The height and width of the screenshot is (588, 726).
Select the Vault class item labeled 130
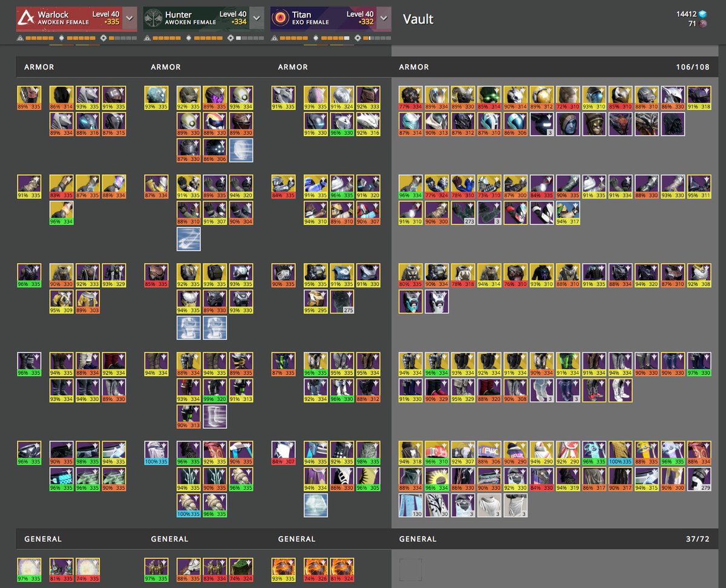coord(411,506)
